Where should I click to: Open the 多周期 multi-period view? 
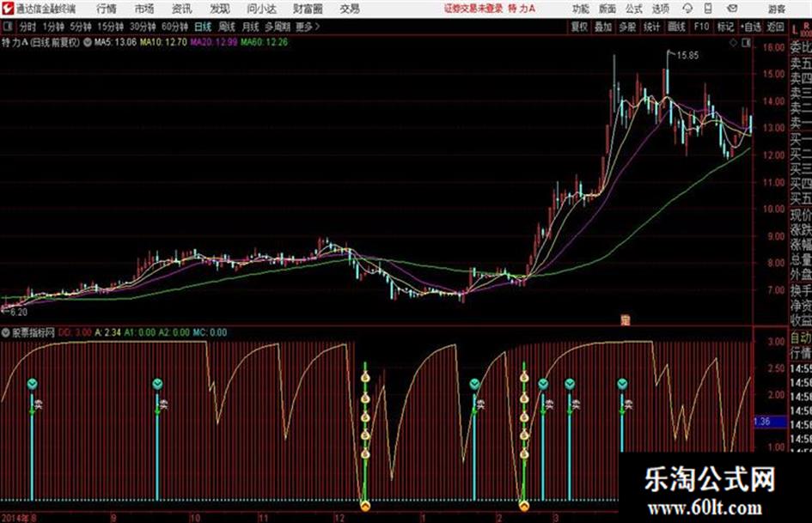(278, 27)
